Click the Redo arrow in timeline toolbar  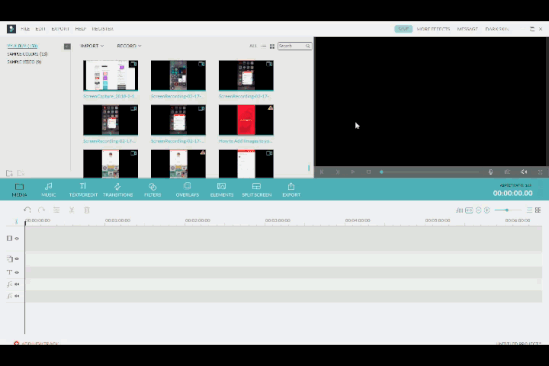[41, 210]
